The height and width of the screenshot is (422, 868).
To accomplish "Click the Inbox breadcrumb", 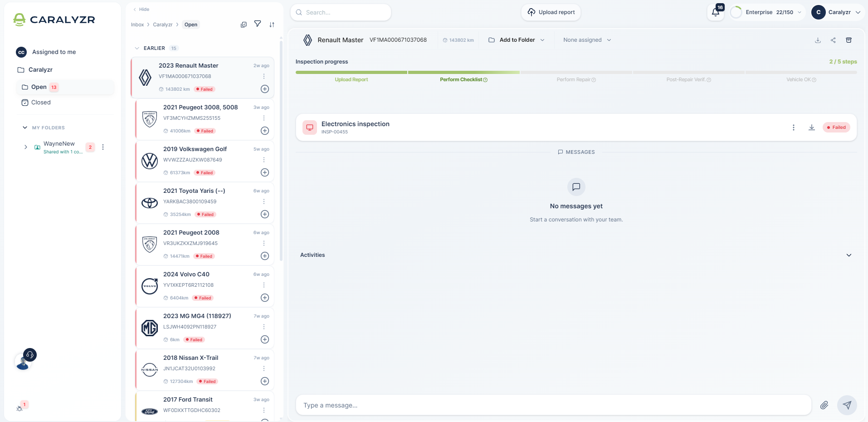I will (137, 25).
